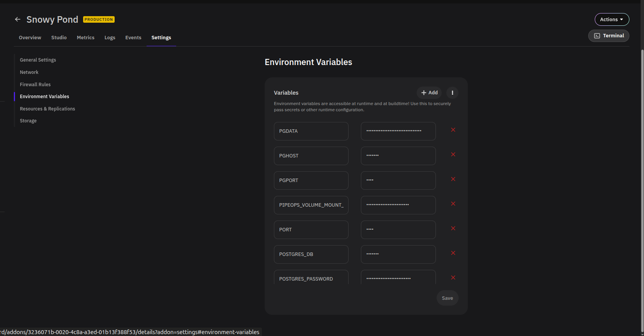Edit the PORT key field
Viewport: 644px width, 336px height.
pos(311,230)
